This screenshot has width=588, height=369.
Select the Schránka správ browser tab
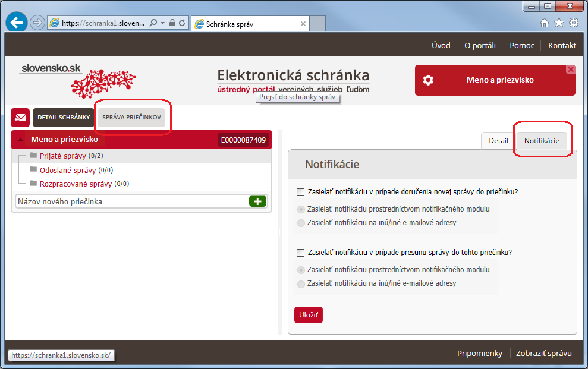pyautogui.click(x=250, y=24)
